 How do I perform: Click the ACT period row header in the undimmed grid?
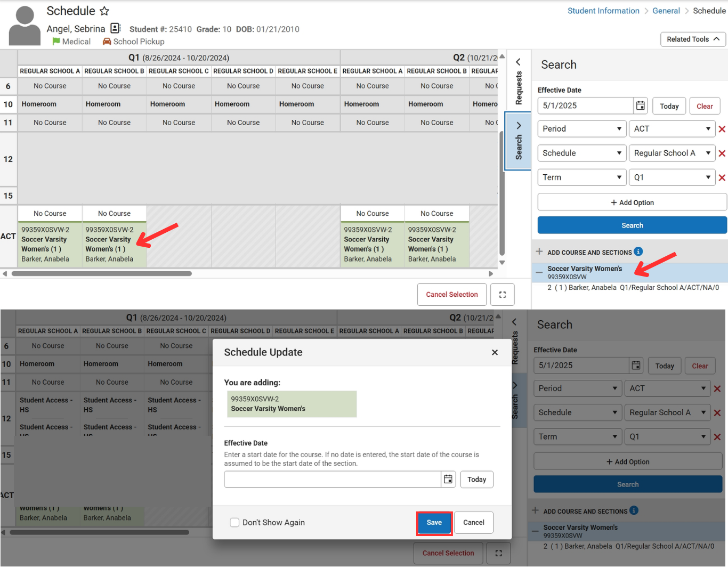(x=8, y=236)
